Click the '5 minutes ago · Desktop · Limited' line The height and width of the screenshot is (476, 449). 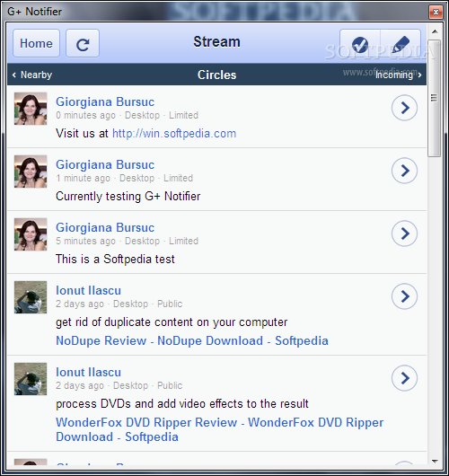click(x=127, y=241)
